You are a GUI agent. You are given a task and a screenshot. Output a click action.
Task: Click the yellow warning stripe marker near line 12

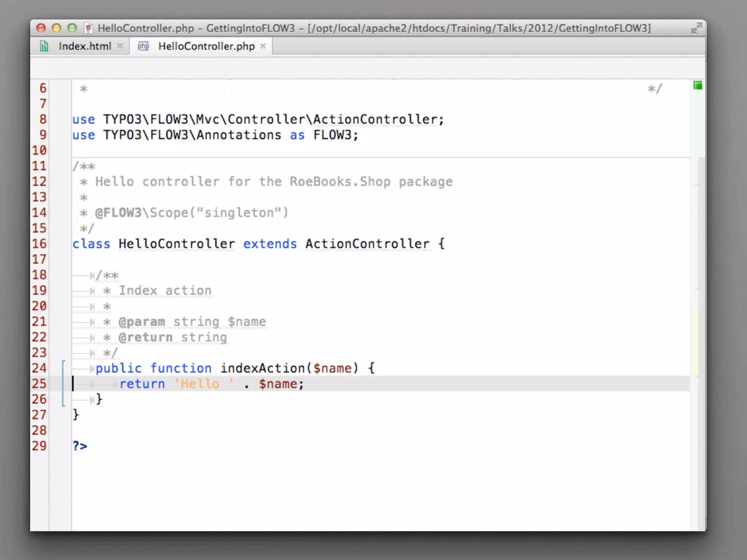pos(696,185)
